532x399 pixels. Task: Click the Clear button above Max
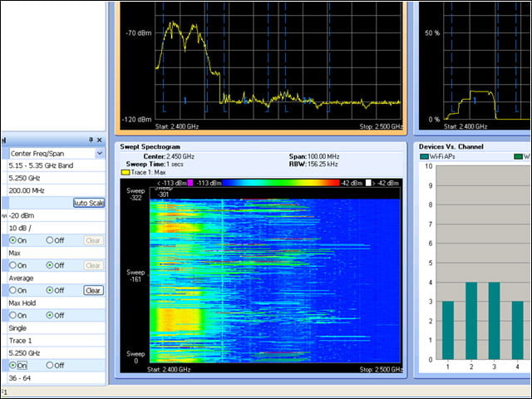[x=93, y=240]
